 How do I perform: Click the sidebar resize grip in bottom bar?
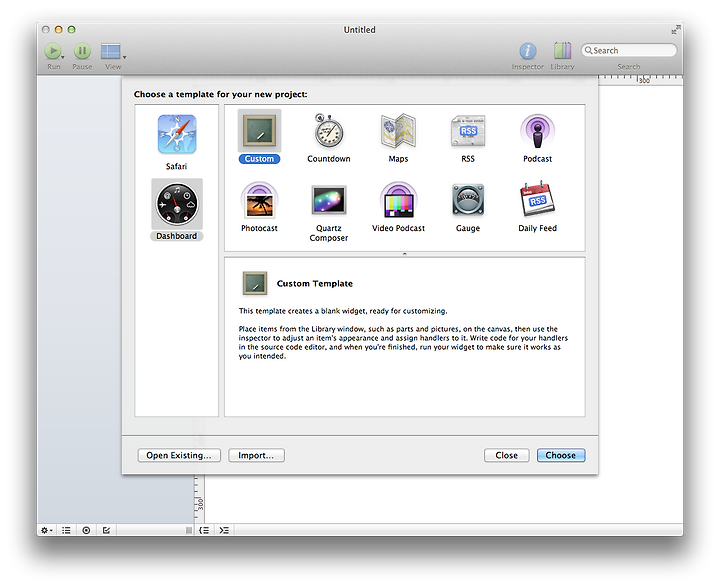(188, 530)
